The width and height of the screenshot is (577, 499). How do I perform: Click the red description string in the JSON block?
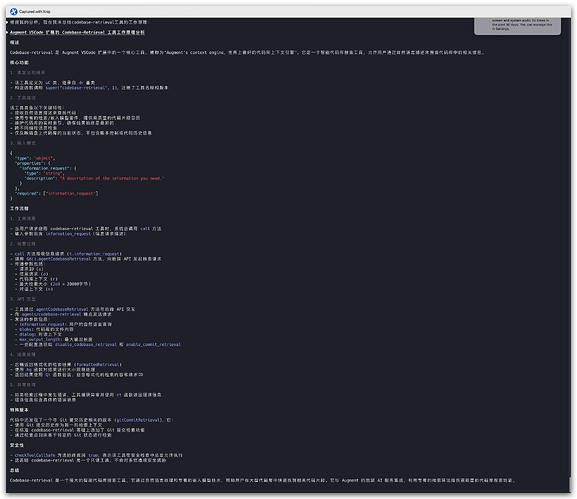click(112, 178)
